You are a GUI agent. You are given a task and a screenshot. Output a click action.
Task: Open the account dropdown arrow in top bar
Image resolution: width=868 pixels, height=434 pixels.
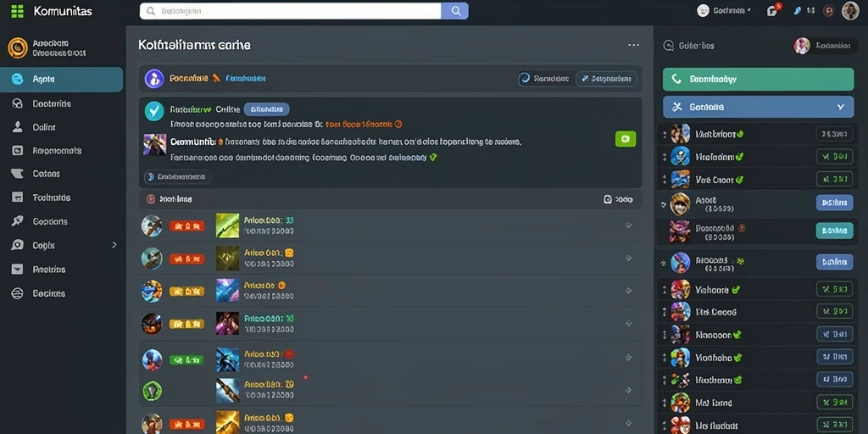point(748,10)
